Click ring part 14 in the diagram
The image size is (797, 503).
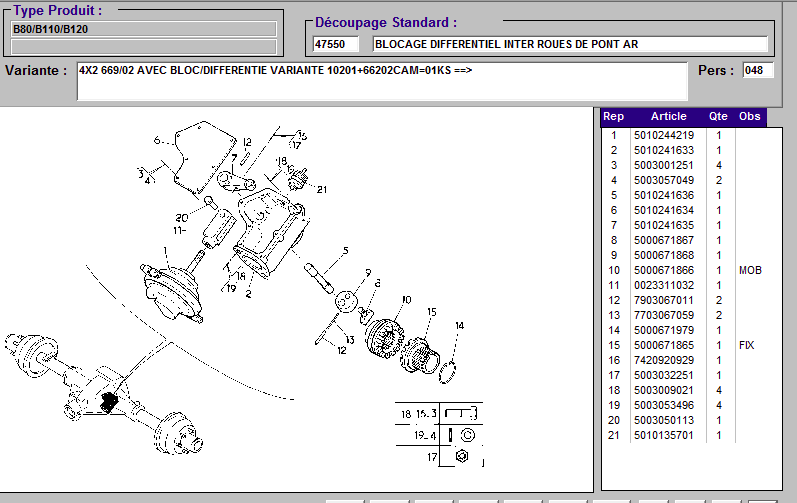click(x=452, y=369)
